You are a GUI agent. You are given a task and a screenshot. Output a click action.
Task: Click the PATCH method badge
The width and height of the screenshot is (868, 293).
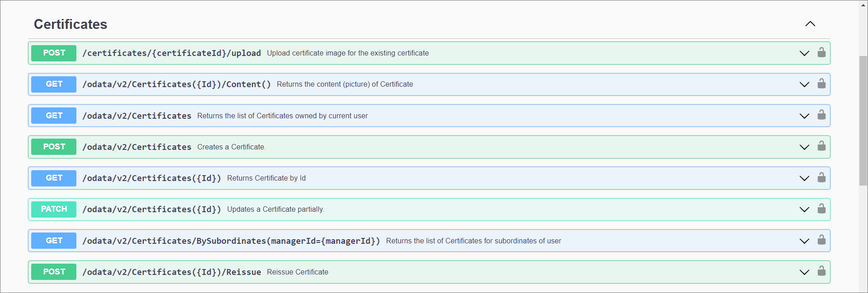[54, 209]
